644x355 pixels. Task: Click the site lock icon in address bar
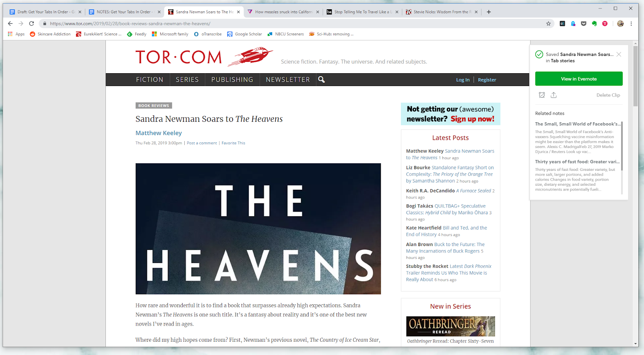(45, 24)
